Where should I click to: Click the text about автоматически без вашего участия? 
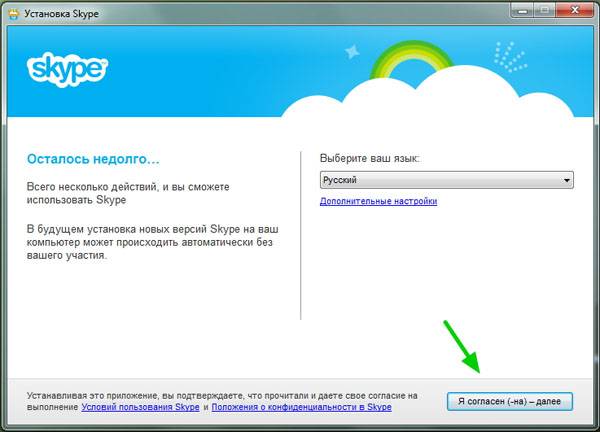(153, 242)
